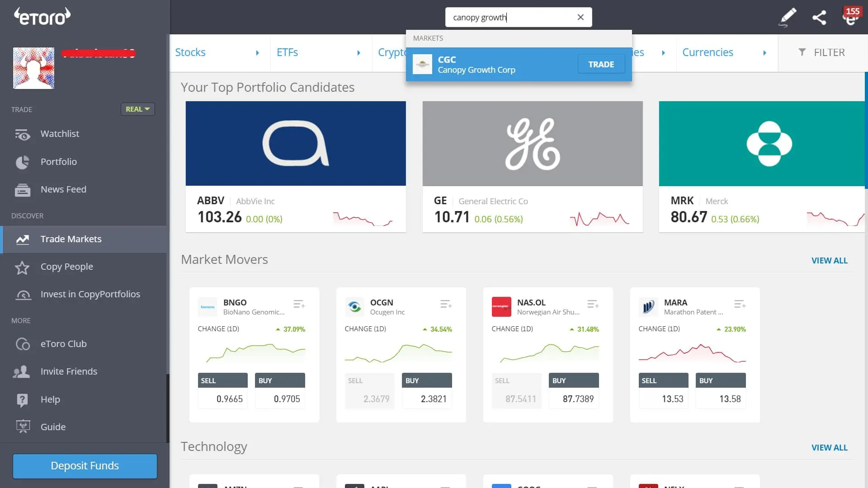The height and width of the screenshot is (488, 868).
Task: Add BNGO to watchlist via list-plus icon
Action: [x=299, y=304]
